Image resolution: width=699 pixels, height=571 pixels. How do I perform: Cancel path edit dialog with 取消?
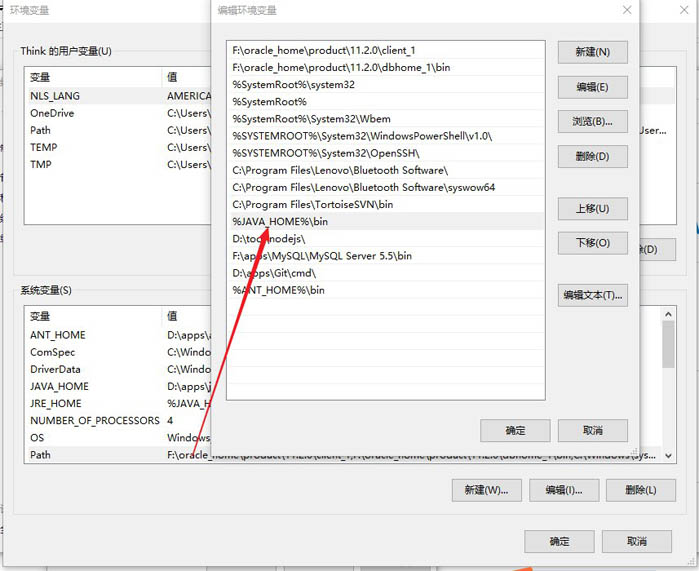point(592,430)
